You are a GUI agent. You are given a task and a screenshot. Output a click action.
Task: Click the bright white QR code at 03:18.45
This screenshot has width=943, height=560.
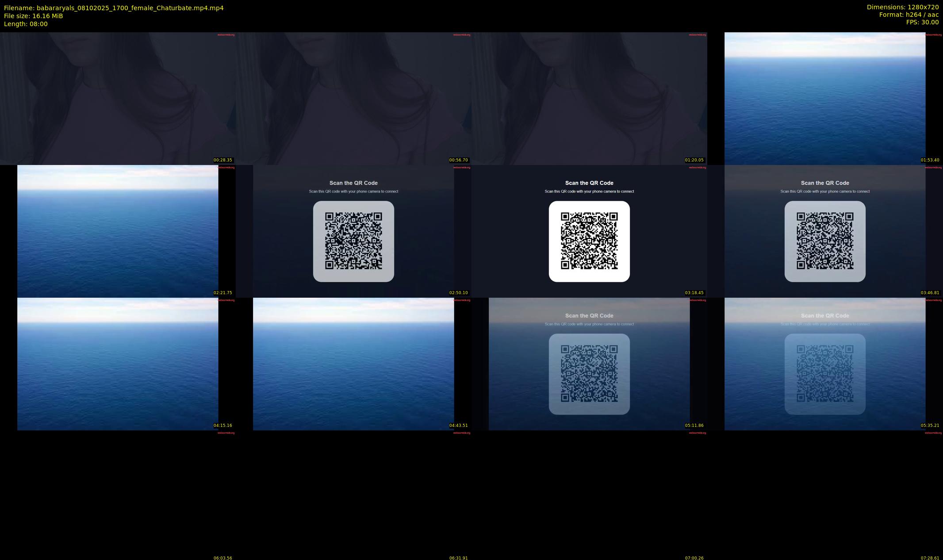pyautogui.click(x=589, y=241)
